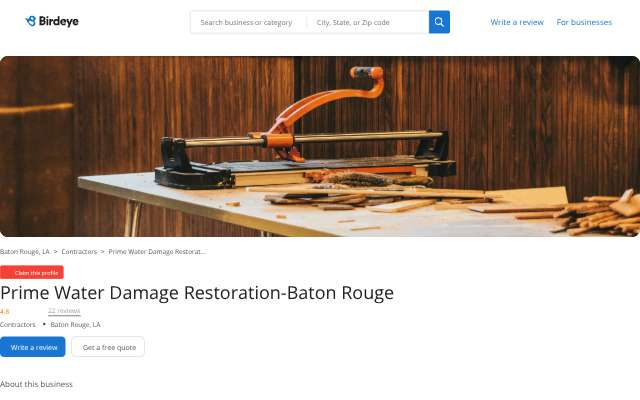Open the Write a review header link
Image resolution: width=640 pixels, height=400 pixels.
click(517, 22)
